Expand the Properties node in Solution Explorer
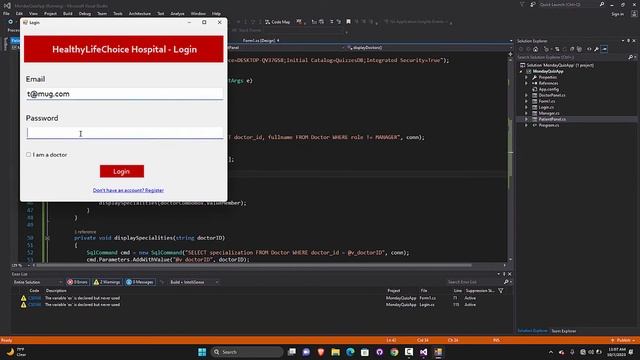Viewport: 640px width, 360px height. (527, 77)
